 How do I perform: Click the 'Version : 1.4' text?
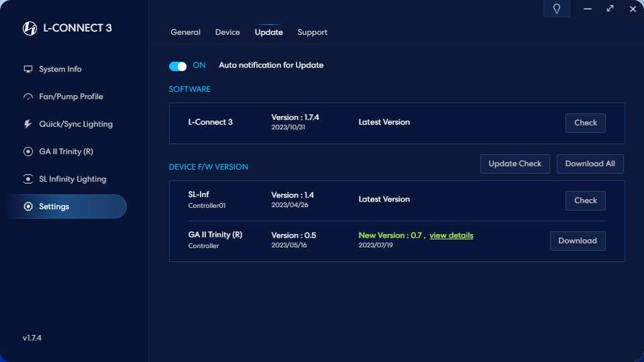point(293,195)
